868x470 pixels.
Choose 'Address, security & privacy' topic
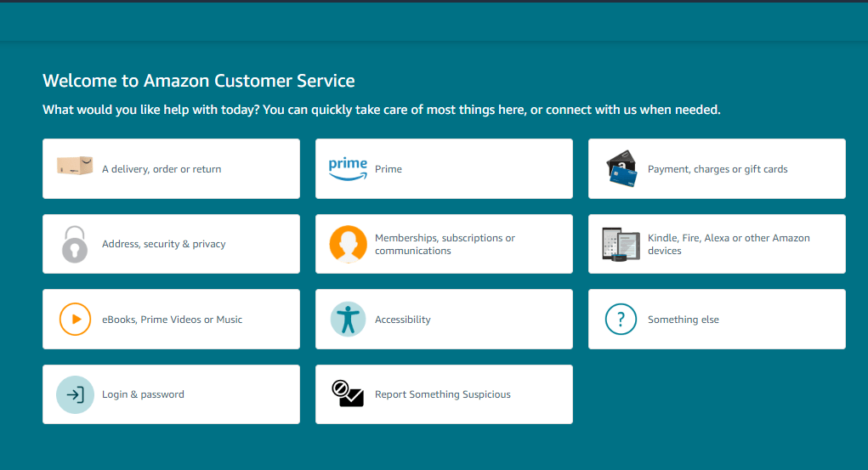click(x=164, y=244)
